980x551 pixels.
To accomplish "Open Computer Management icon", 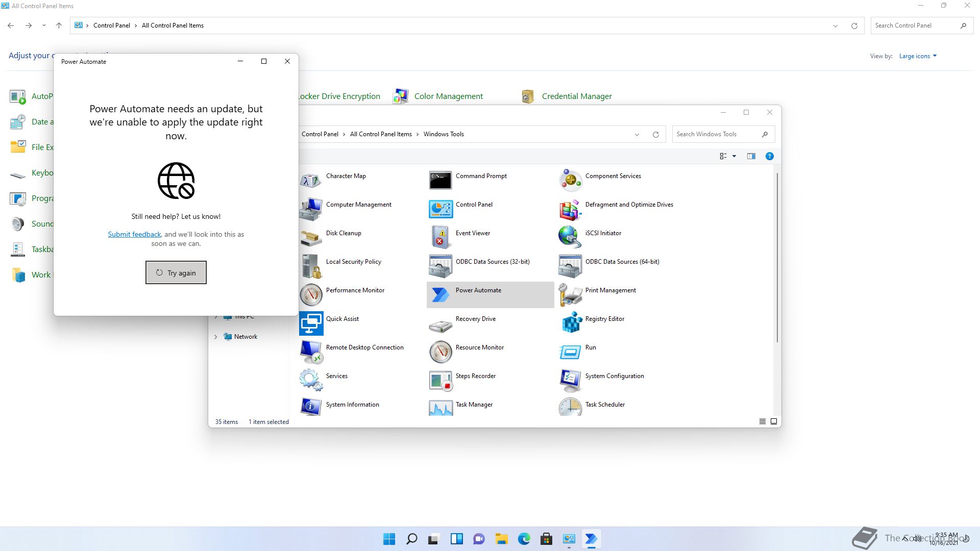I will [x=311, y=209].
